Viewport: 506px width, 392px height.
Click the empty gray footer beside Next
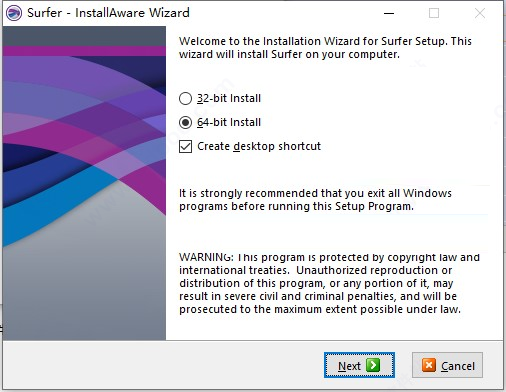163,365
